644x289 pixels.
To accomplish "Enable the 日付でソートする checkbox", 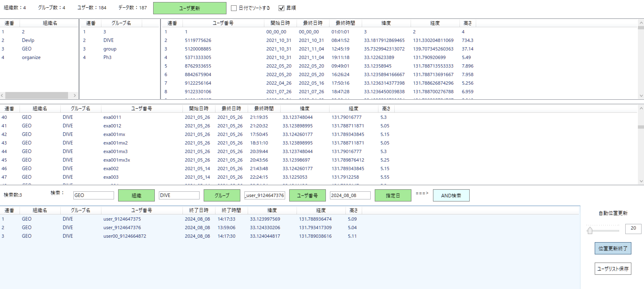I will [234, 8].
